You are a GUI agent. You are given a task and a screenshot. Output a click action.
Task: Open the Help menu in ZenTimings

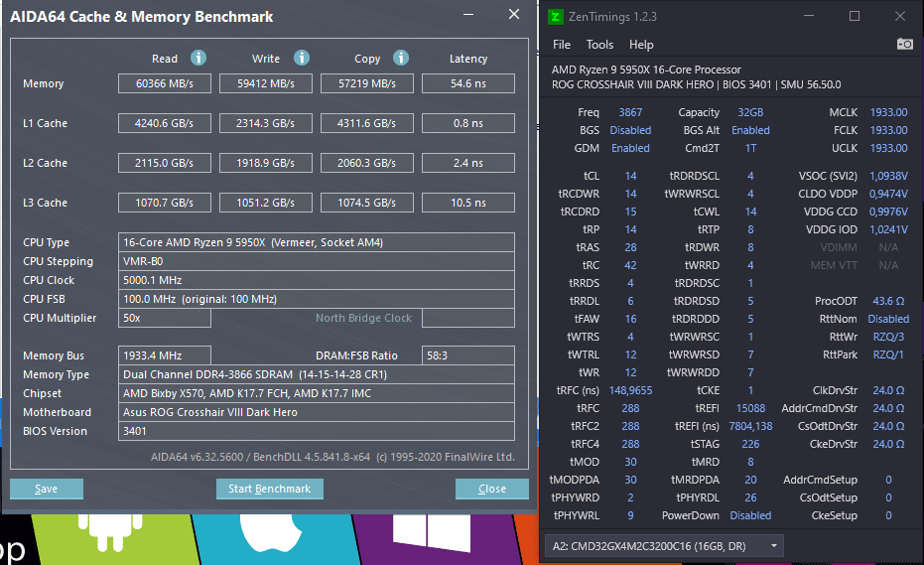pos(641,45)
